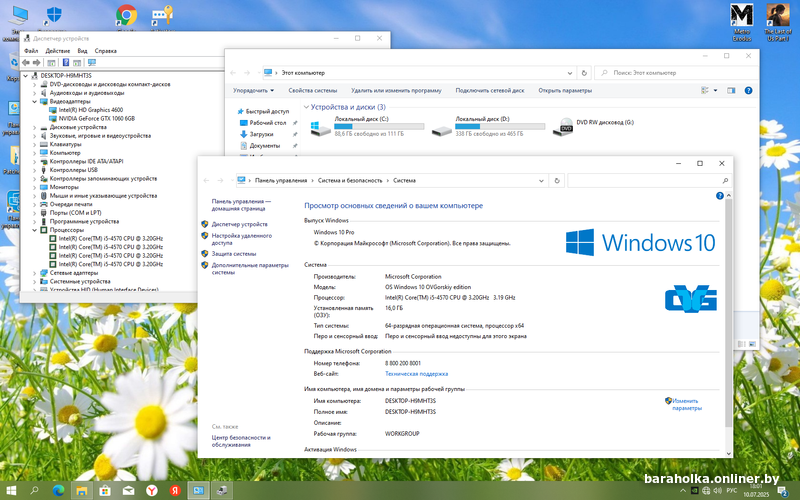Click Forward arrow in Device Manager toolbar

(x=36, y=63)
